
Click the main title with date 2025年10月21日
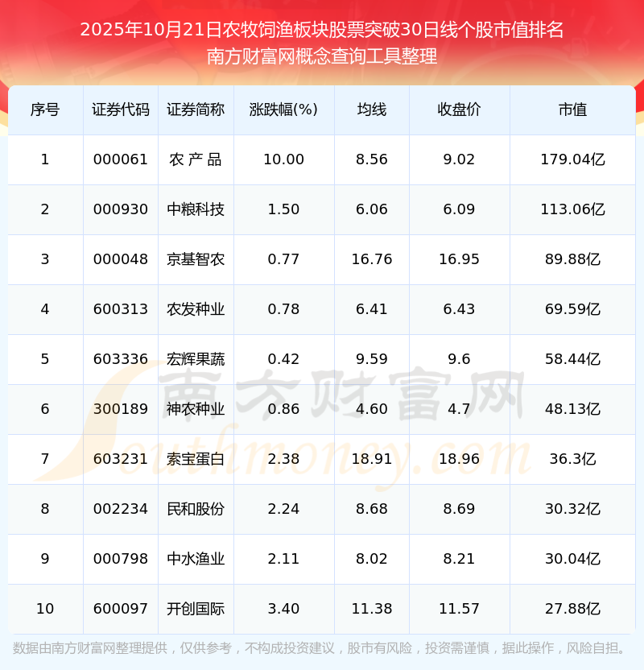(321, 30)
